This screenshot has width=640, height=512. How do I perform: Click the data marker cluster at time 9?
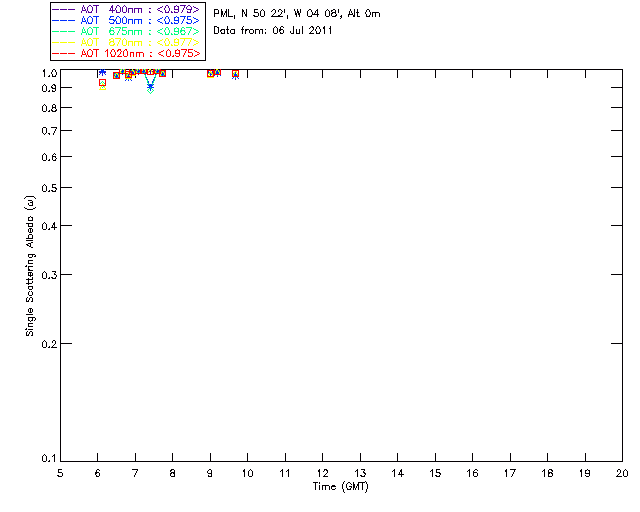coord(211,73)
